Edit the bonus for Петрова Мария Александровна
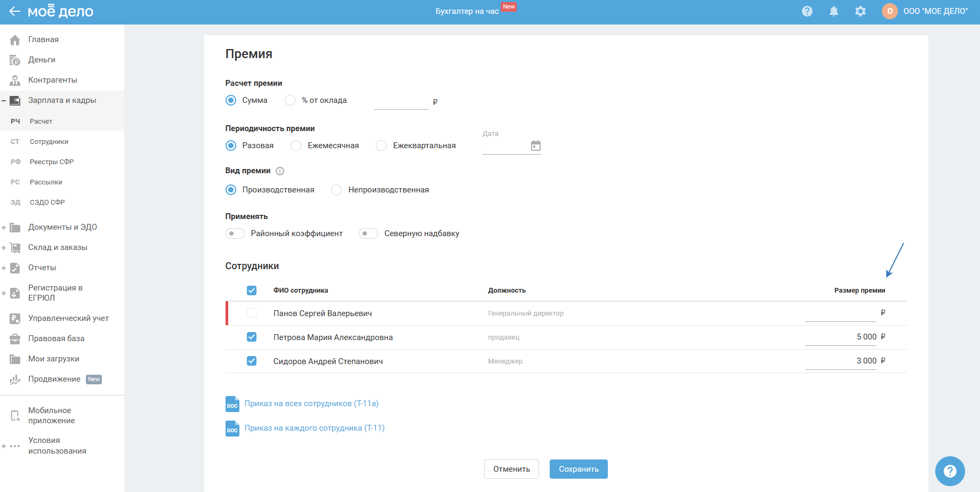Viewport: 980px width, 492px height. click(841, 337)
